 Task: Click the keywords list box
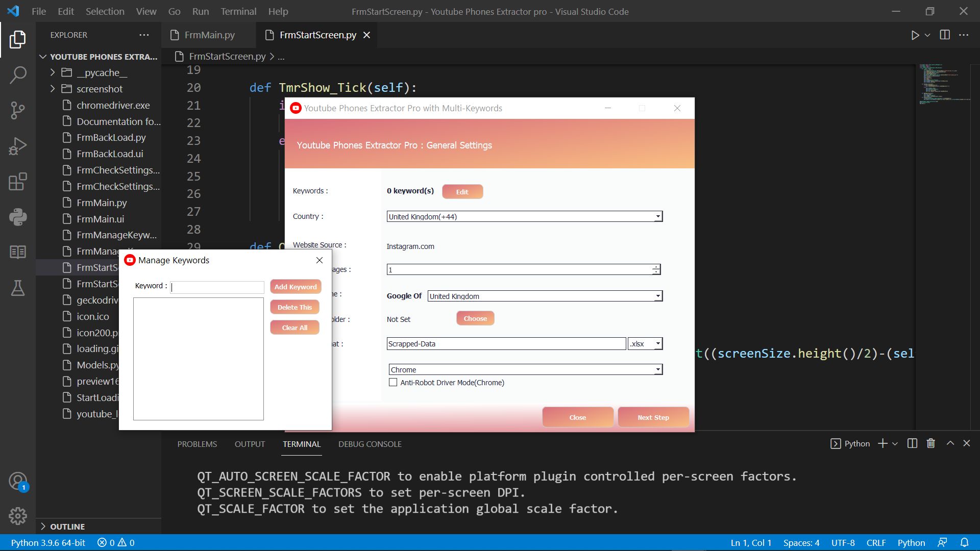coord(199,359)
